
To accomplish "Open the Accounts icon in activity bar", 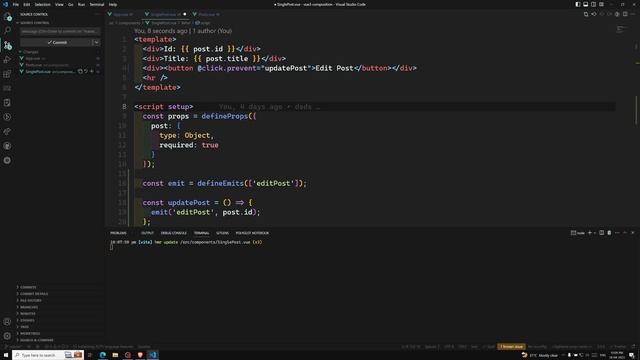I will 7,322.
